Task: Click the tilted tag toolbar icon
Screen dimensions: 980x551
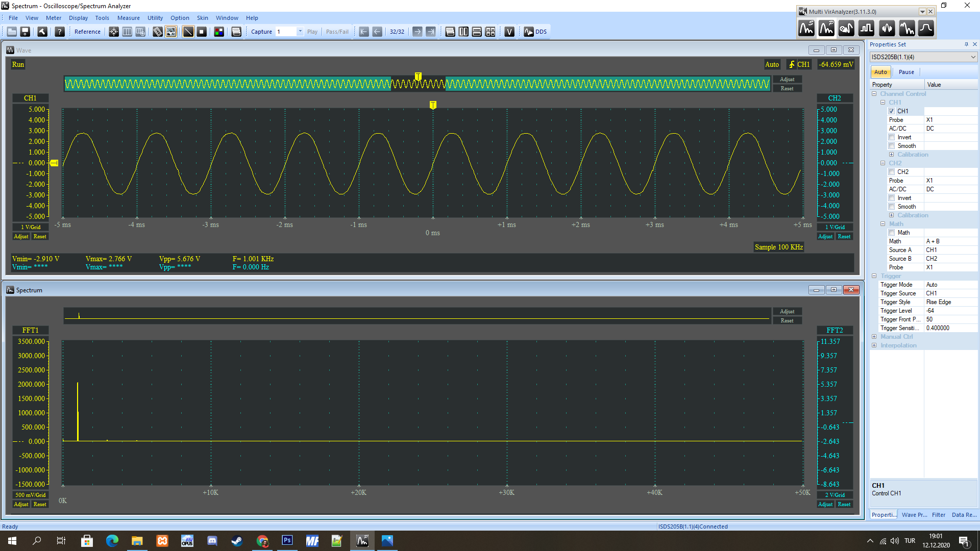Action: tap(158, 32)
